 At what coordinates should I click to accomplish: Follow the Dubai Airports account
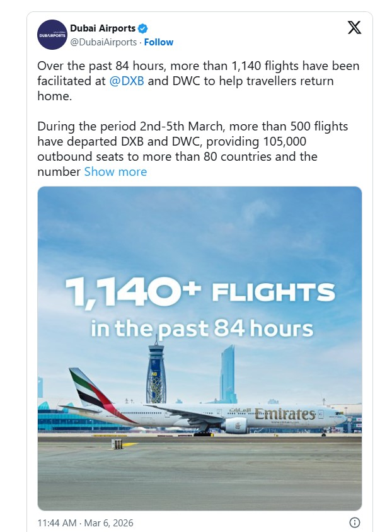(x=159, y=42)
